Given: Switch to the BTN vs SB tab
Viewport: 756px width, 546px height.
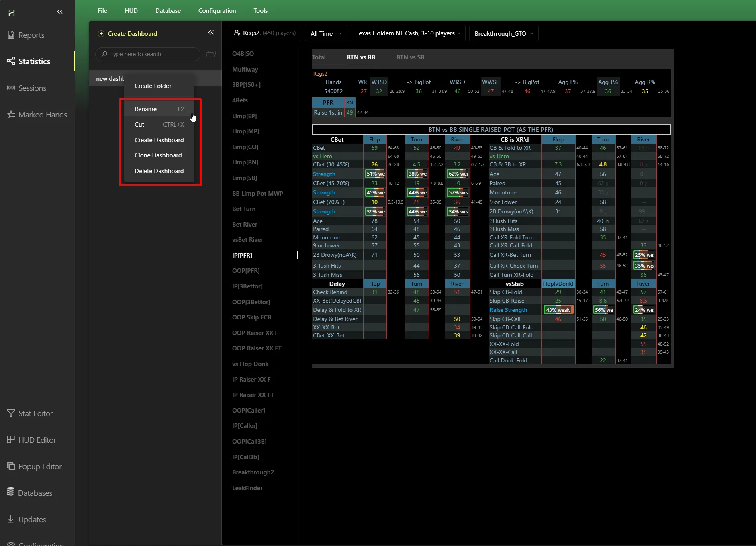Looking at the screenshot, I should click(x=410, y=57).
